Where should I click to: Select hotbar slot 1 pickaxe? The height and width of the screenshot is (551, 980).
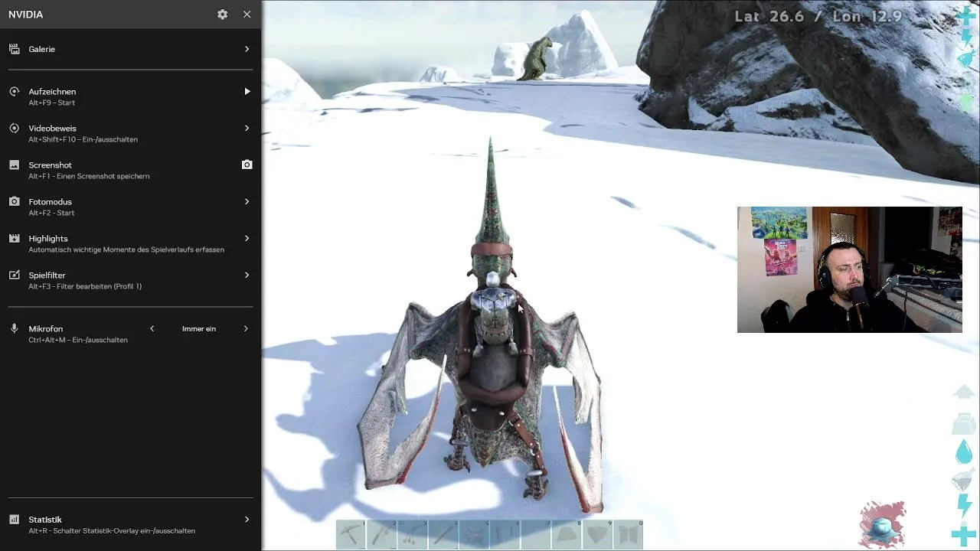click(x=351, y=535)
